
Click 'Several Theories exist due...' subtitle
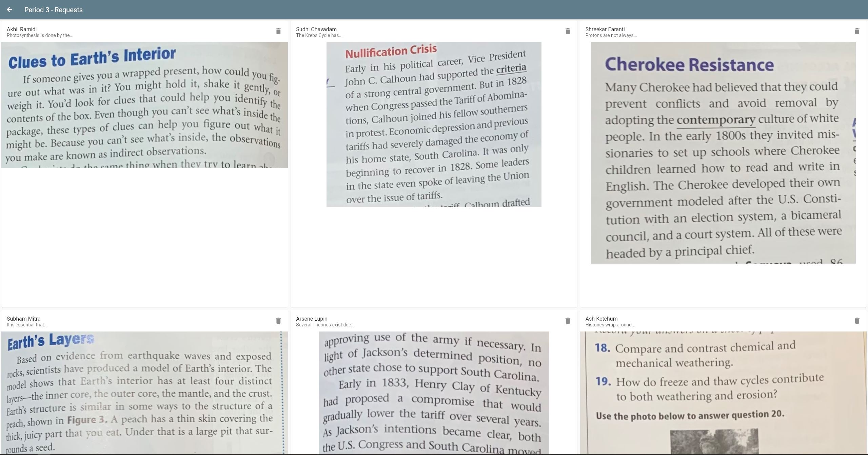tap(325, 325)
